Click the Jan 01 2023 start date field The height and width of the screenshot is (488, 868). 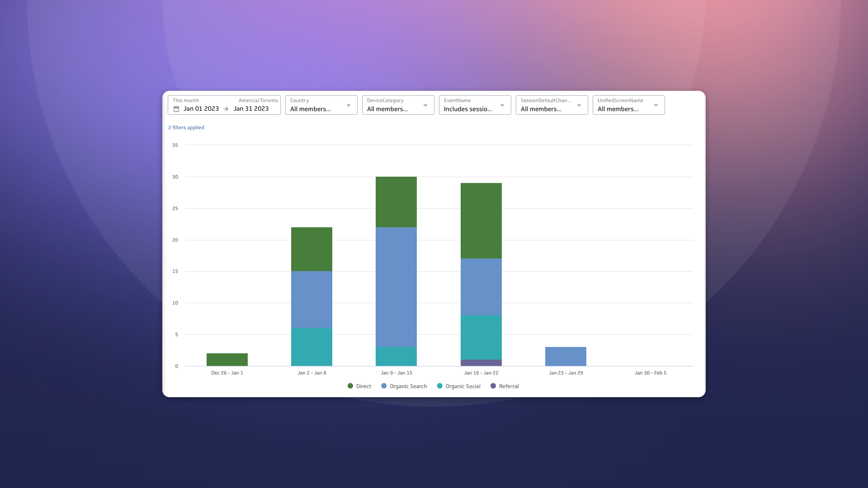coord(201,109)
